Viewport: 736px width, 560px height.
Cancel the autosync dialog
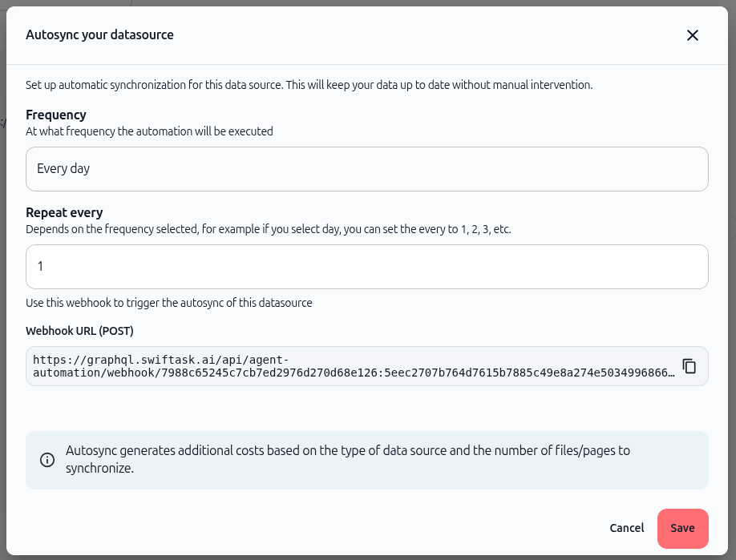[627, 528]
